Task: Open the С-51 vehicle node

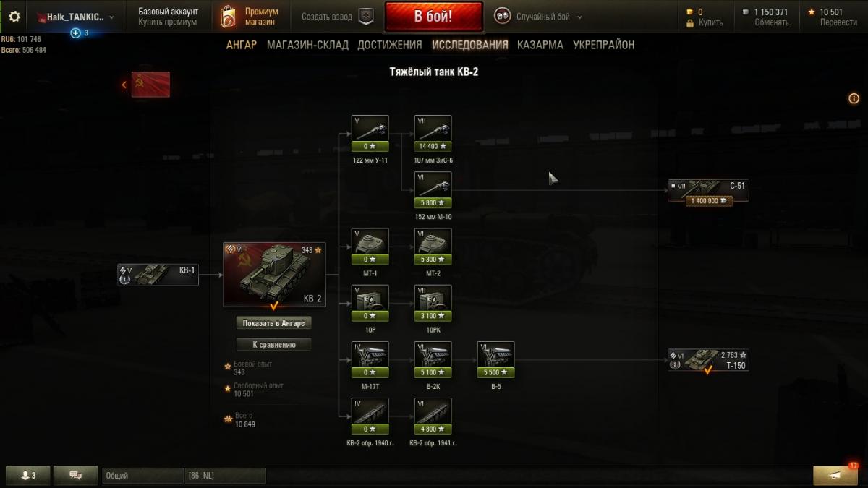Action: pyautogui.click(x=708, y=192)
